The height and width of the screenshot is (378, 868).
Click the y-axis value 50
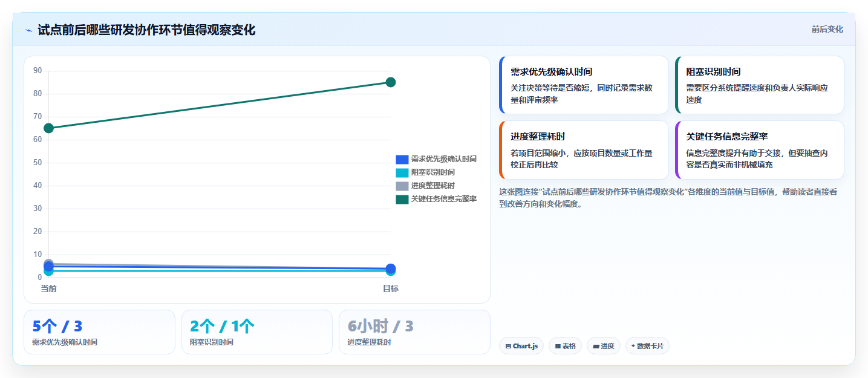click(x=38, y=163)
